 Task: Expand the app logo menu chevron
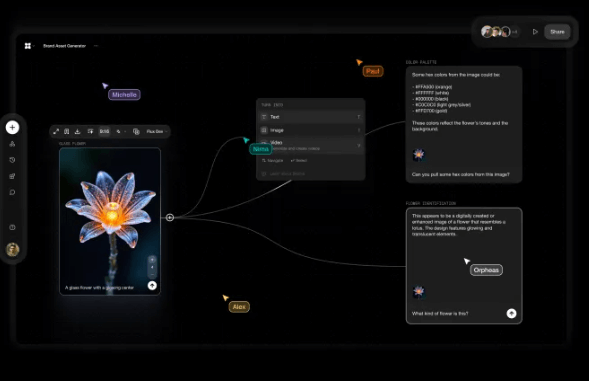click(x=34, y=46)
